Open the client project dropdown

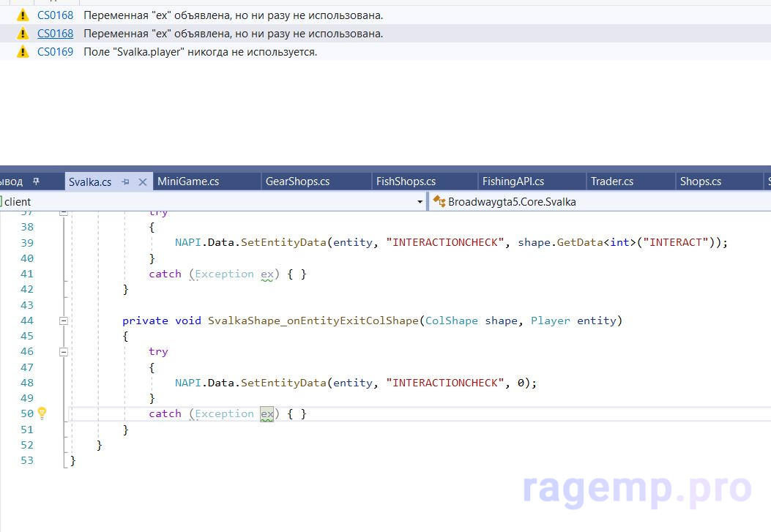[420, 201]
